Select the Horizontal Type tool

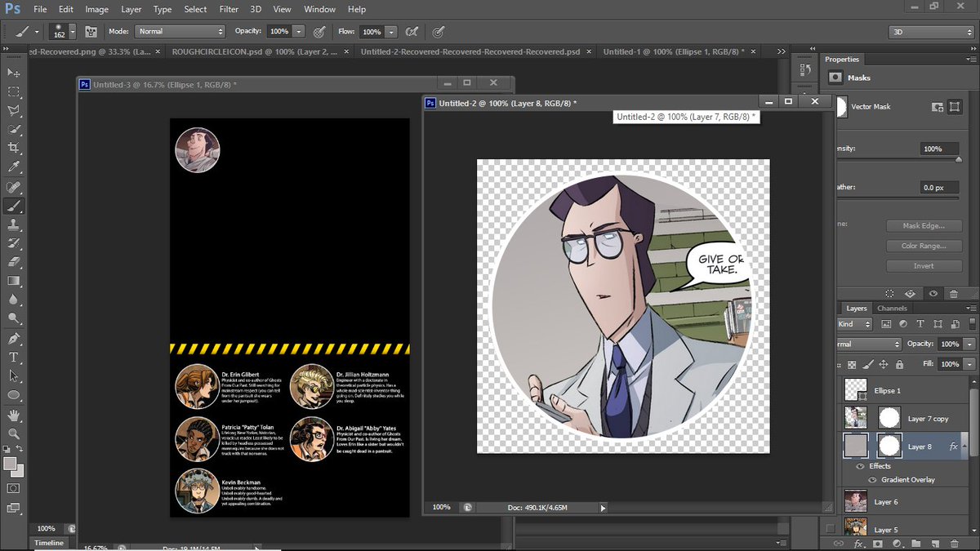click(x=14, y=358)
